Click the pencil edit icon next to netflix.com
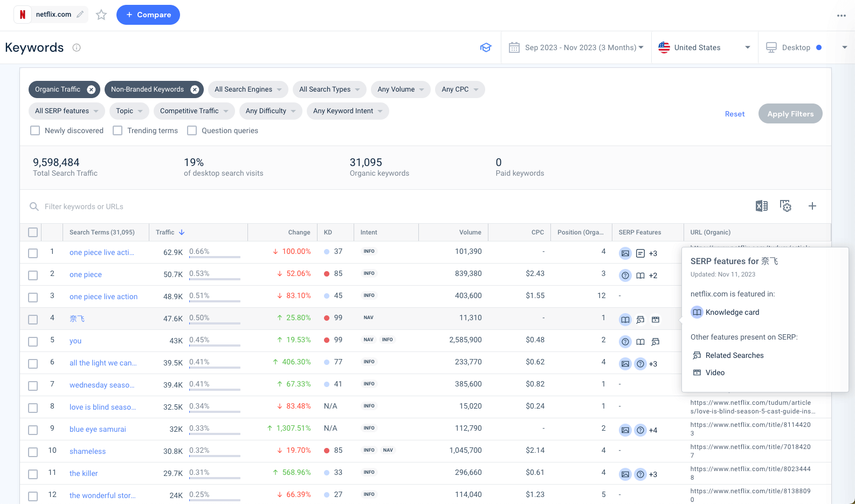This screenshot has width=855, height=504. [80, 15]
